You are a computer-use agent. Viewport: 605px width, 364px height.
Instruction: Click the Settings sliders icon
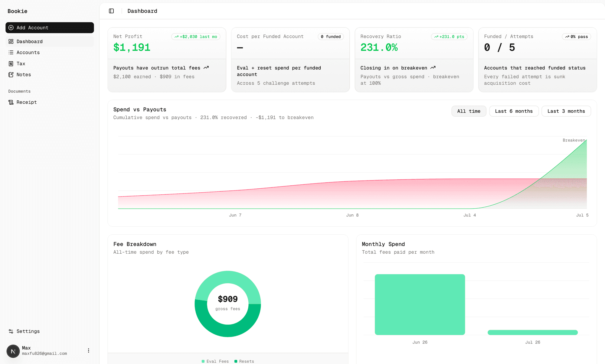[x=11, y=331]
